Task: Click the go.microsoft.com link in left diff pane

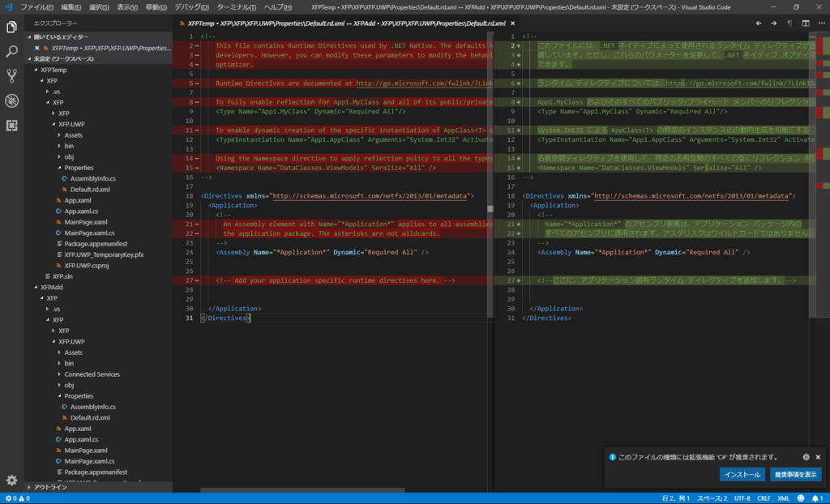Action: pos(425,83)
